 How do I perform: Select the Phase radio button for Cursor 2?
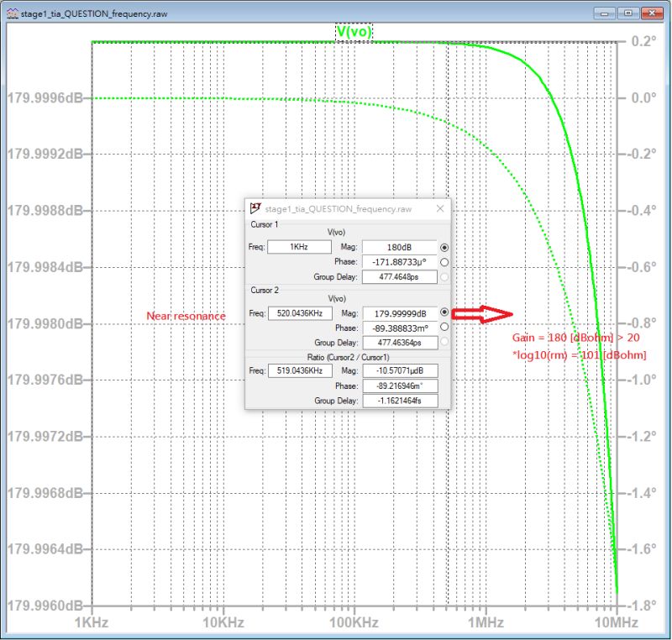[x=444, y=326]
